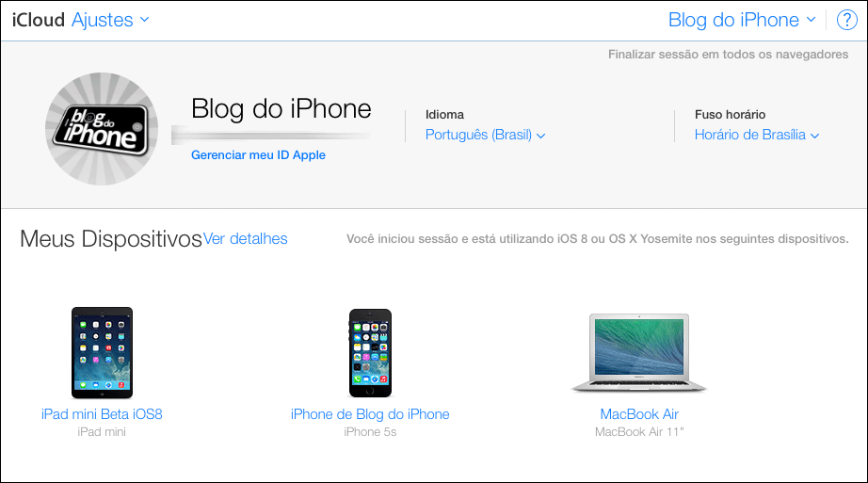Change the Português (Brasil) language dropdown
The width and height of the screenshot is (868, 483).
485,135
